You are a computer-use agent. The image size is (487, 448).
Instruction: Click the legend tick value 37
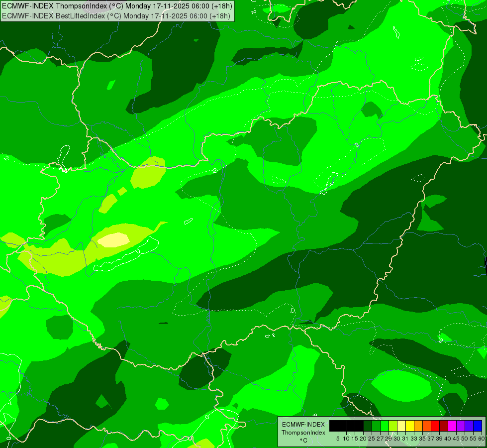pyautogui.click(x=431, y=439)
